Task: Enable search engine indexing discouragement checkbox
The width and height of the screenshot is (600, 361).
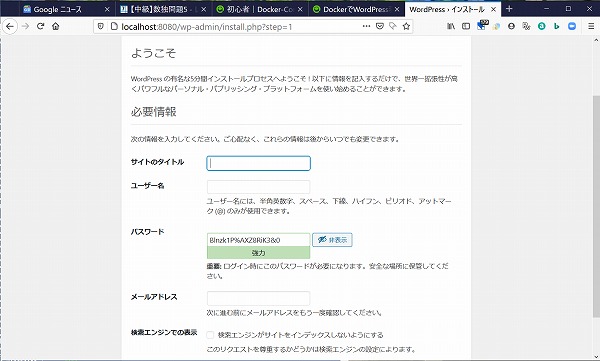Action: click(x=210, y=335)
